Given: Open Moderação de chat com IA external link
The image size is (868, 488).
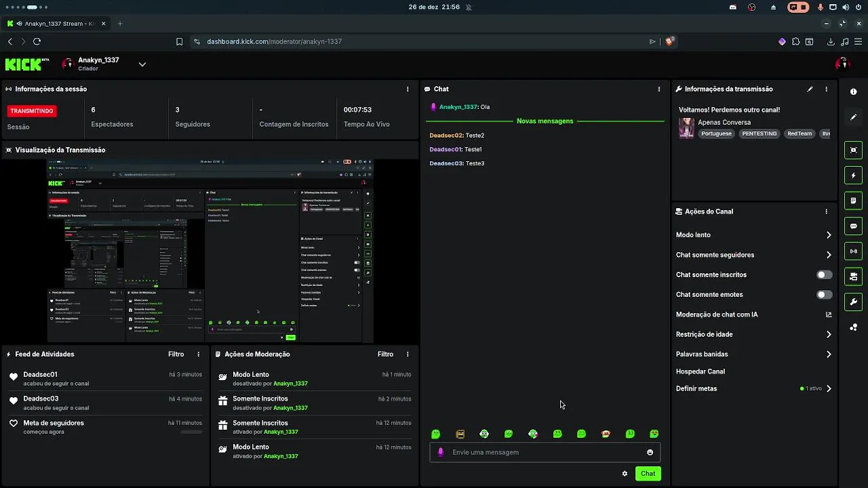Looking at the screenshot, I should pyautogui.click(x=829, y=314).
